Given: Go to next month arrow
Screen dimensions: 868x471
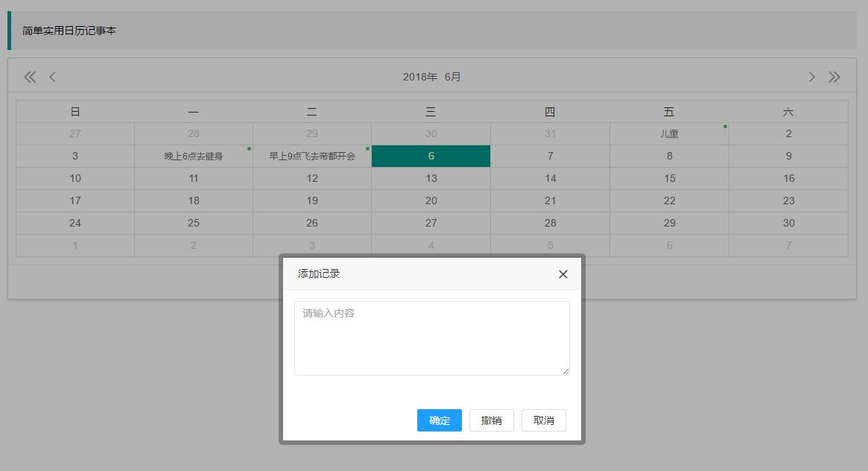Looking at the screenshot, I should coord(811,77).
